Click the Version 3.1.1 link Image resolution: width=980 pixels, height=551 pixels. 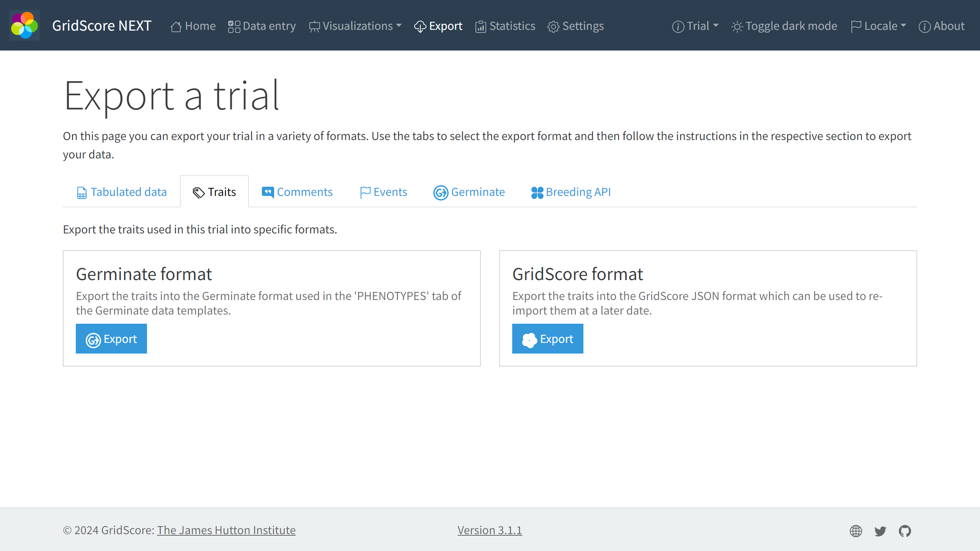490,530
